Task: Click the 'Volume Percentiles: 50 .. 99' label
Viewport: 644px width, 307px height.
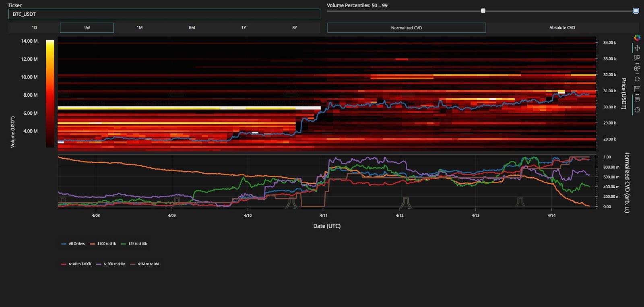Action: pyautogui.click(x=357, y=5)
